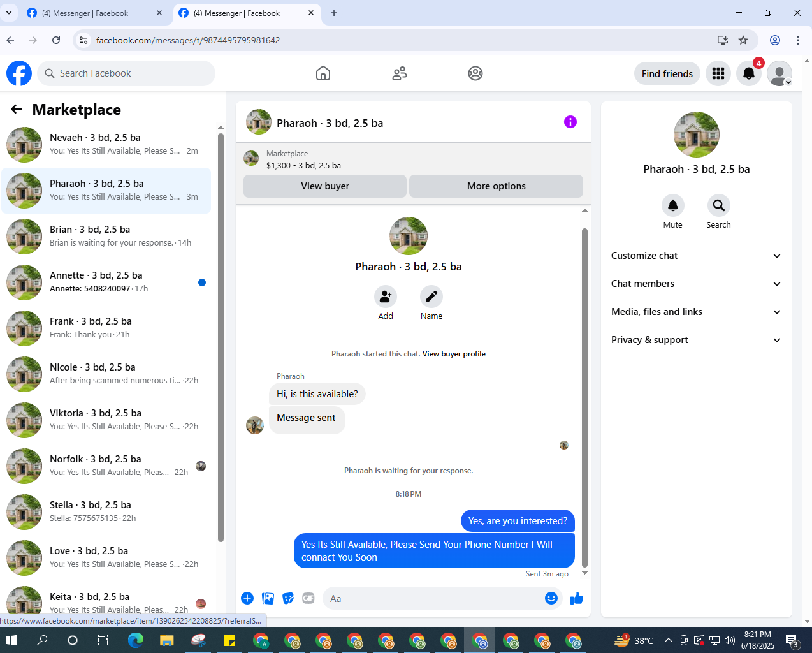Open the Facebook menu grid icon
This screenshot has width=812, height=653.
pyautogui.click(x=718, y=73)
